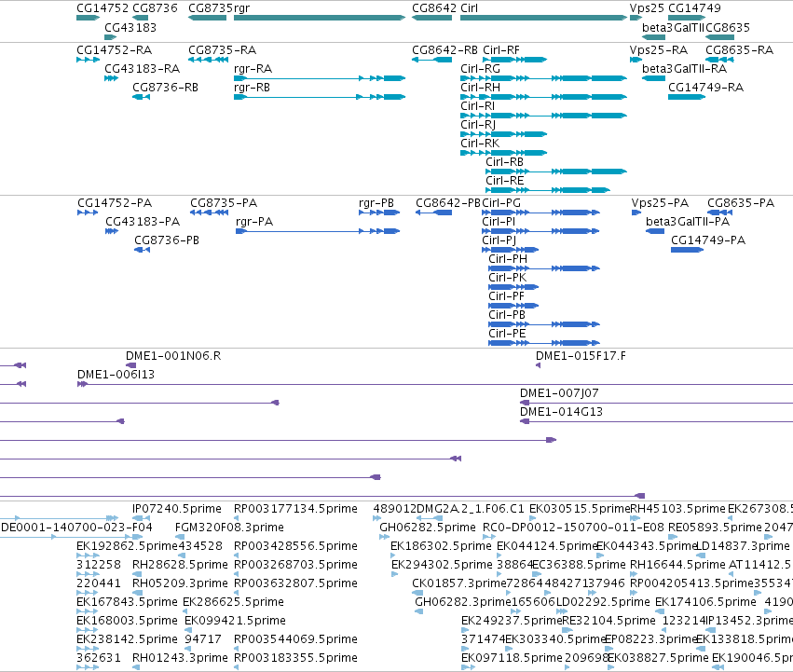Select the CG14749-PA protein label

pos(708,240)
